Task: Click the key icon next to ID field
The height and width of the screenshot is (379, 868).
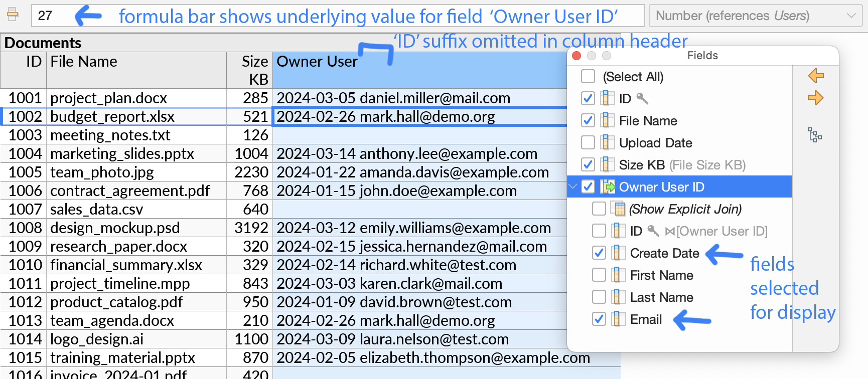Action: tap(643, 98)
